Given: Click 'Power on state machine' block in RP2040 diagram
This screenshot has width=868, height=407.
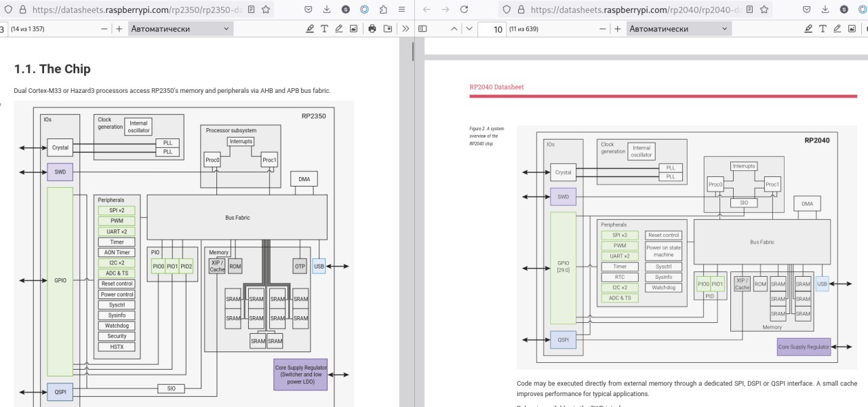Looking at the screenshot, I should 663,251.
